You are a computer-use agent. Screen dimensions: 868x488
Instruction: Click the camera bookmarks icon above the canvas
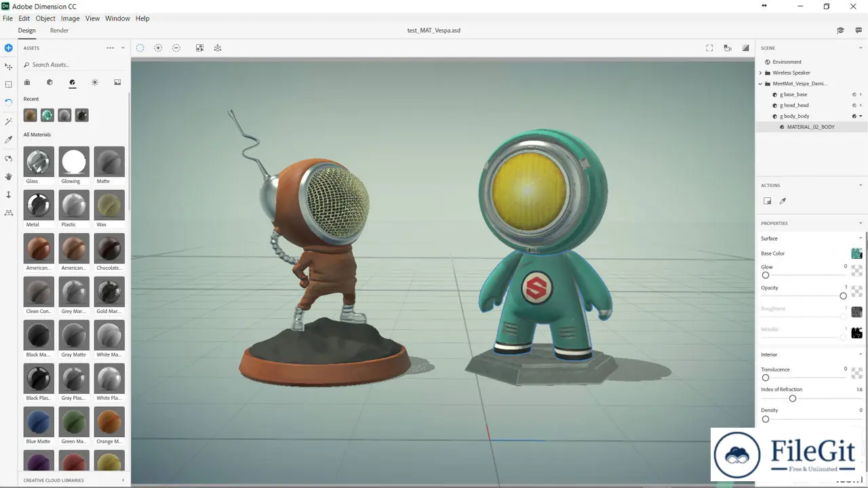point(728,48)
